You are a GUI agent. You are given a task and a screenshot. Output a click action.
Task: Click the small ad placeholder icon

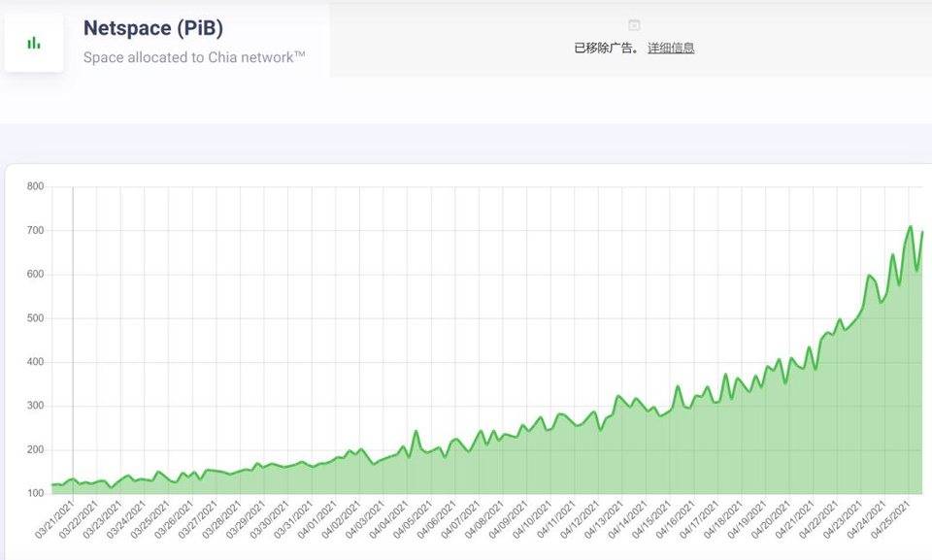pyautogui.click(x=634, y=24)
